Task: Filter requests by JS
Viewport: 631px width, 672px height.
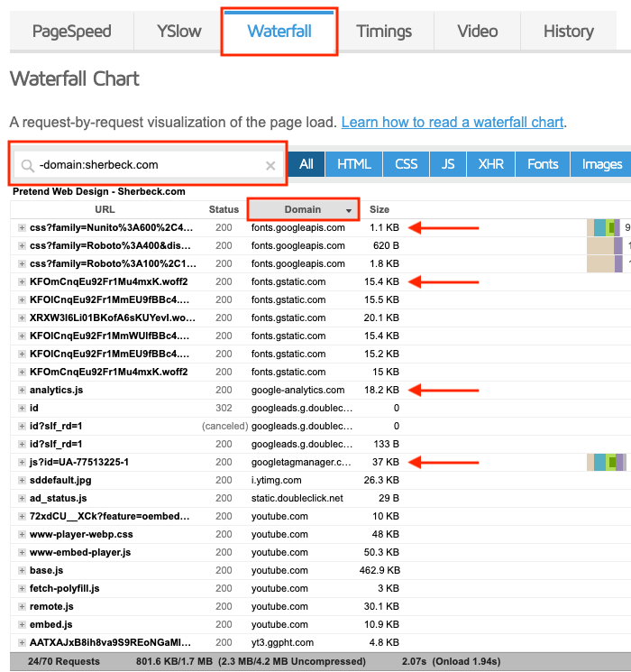Action: click(448, 164)
